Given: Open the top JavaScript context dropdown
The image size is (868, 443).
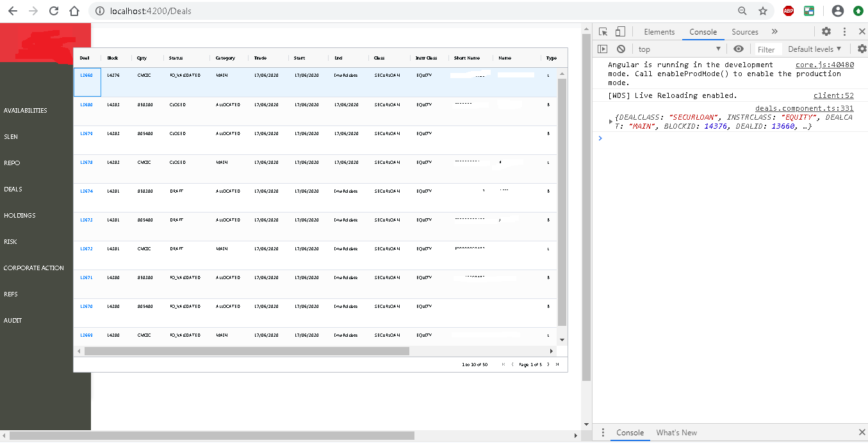Looking at the screenshot, I should click(x=680, y=49).
